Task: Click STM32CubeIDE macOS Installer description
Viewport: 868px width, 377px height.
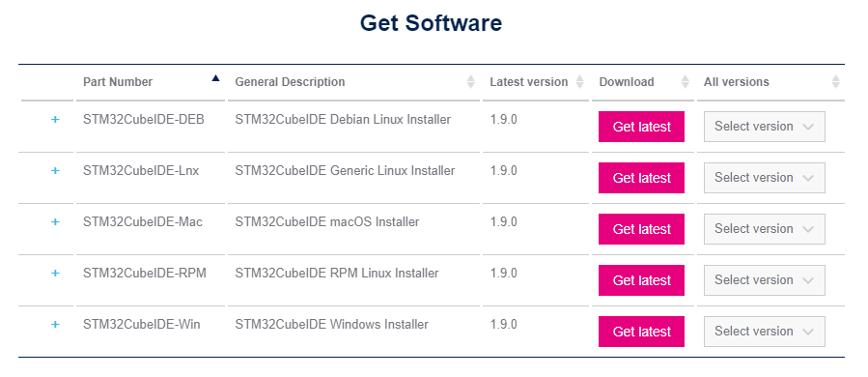Action: [x=327, y=221]
